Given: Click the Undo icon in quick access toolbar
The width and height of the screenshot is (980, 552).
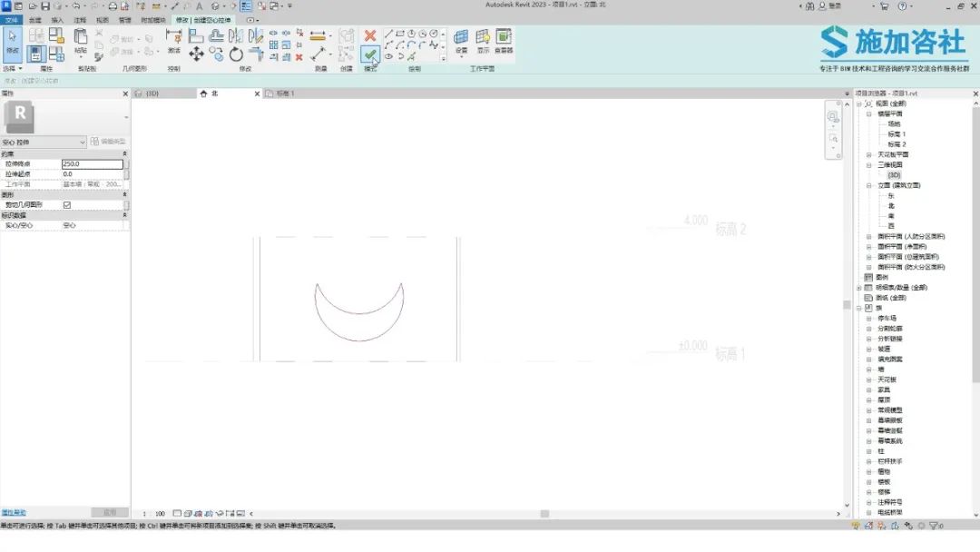Looking at the screenshot, I should coord(75,5).
